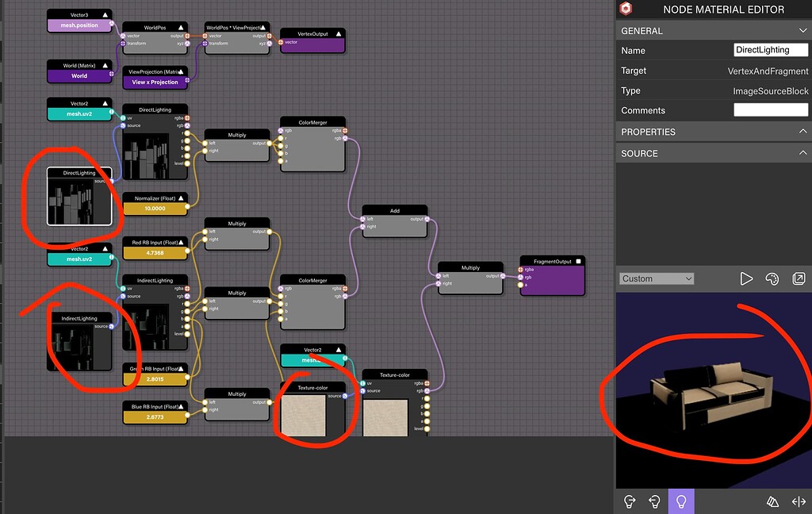Click the vector input port on VertexOutput

pyautogui.click(x=281, y=42)
